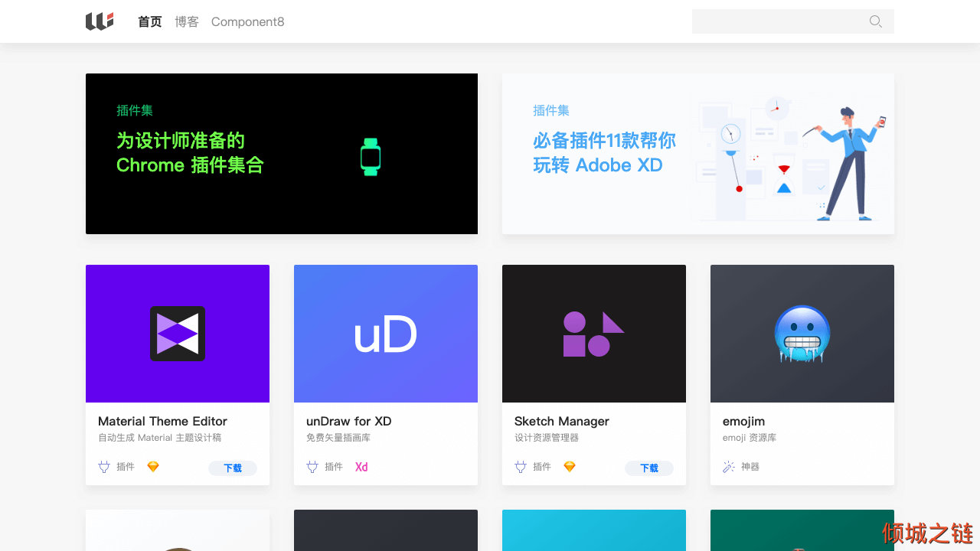Click 插件 tag on Material Theme Editor card
Screen dimensions: 980x551
(x=126, y=467)
